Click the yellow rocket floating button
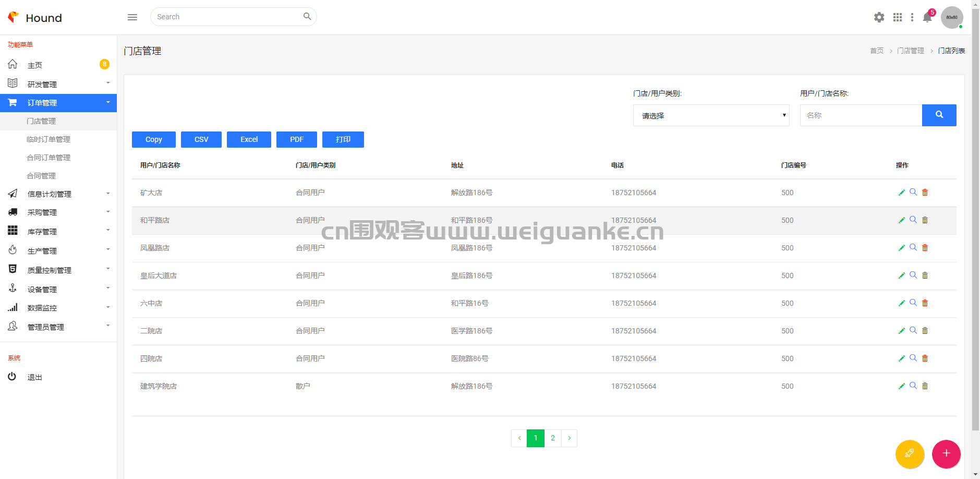 click(x=910, y=454)
